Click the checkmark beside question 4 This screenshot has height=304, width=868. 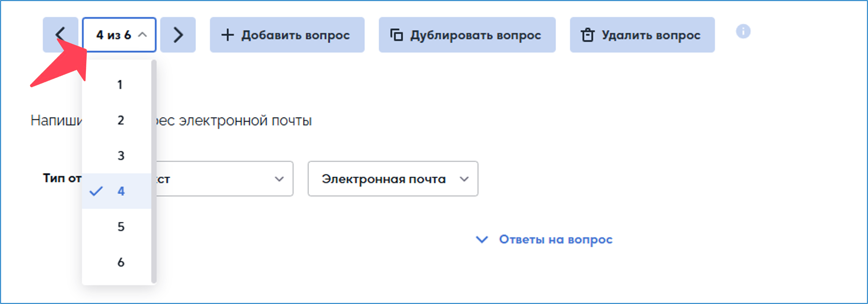click(x=96, y=191)
